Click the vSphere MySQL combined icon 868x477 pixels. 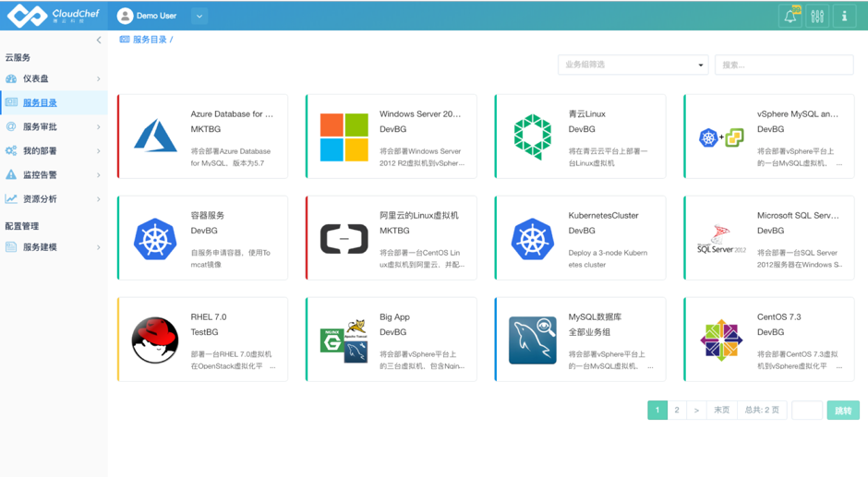point(721,137)
